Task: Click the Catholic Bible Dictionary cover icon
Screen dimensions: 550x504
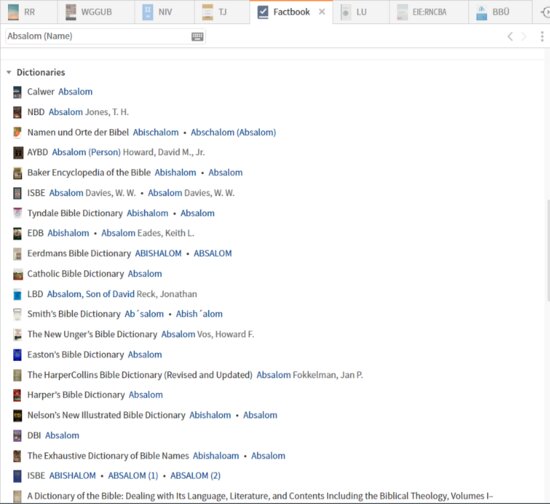Action: coord(18,274)
